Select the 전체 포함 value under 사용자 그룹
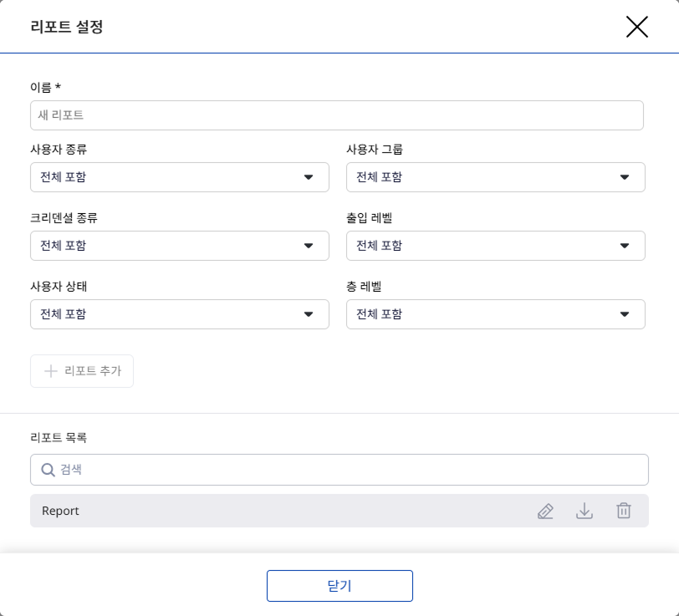679x616 pixels. tap(380, 177)
